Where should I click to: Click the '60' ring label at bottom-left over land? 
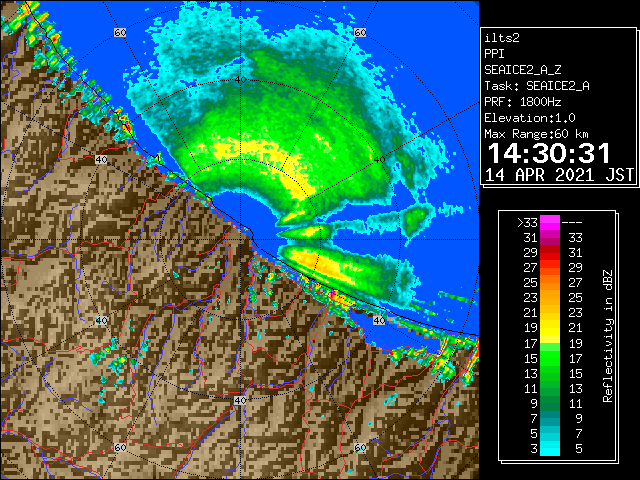coord(120,448)
